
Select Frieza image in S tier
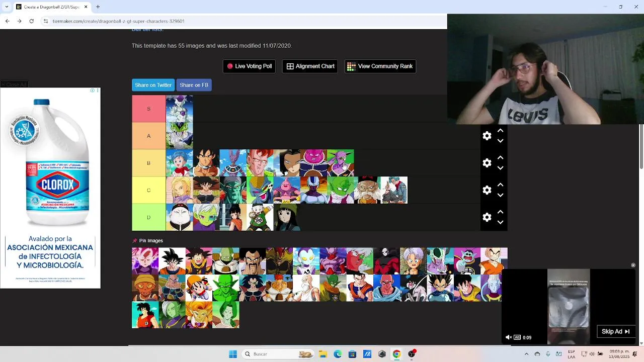click(x=179, y=109)
